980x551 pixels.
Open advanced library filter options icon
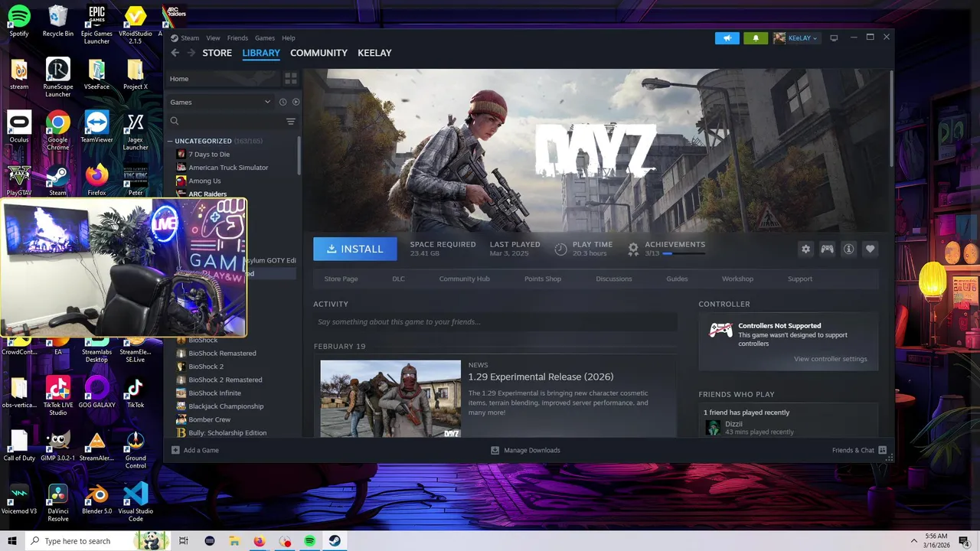pyautogui.click(x=291, y=121)
